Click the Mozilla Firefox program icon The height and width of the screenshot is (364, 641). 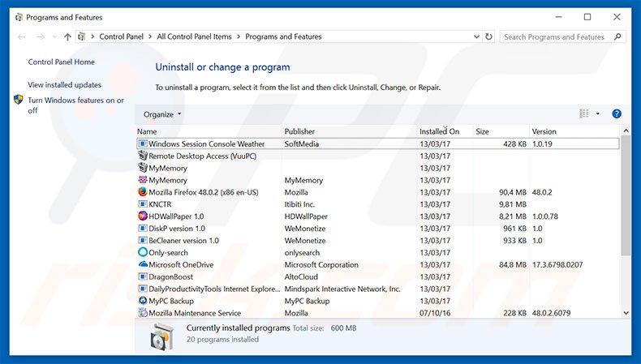[x=143, y=192]
